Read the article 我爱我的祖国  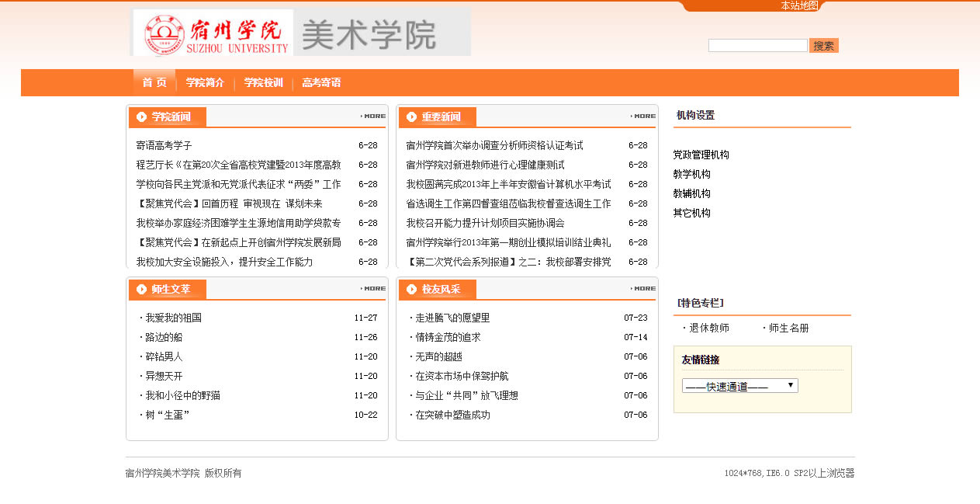pos(173,318)
